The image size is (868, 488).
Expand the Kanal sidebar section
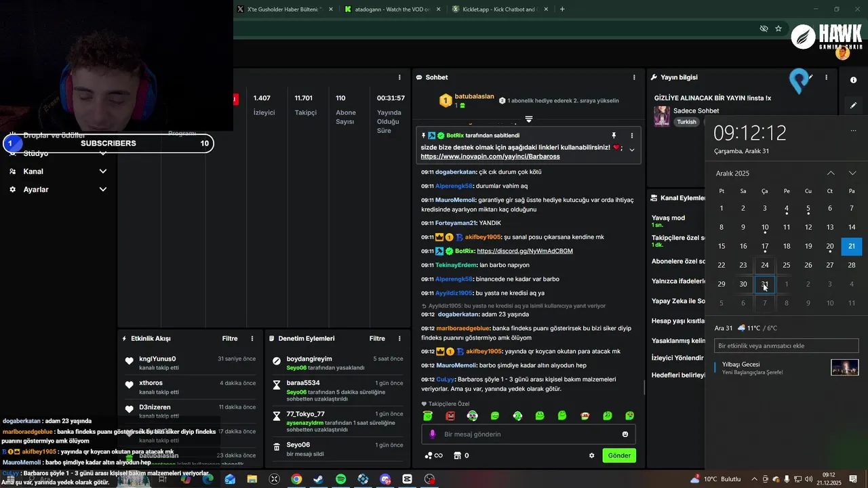[58, 171]
